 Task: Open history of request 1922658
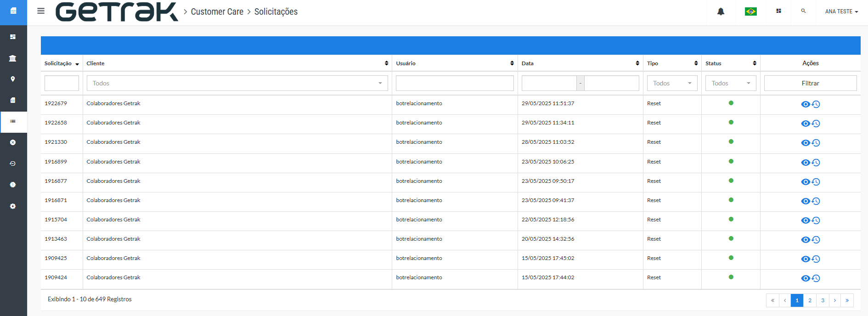(x=816, y=124)
